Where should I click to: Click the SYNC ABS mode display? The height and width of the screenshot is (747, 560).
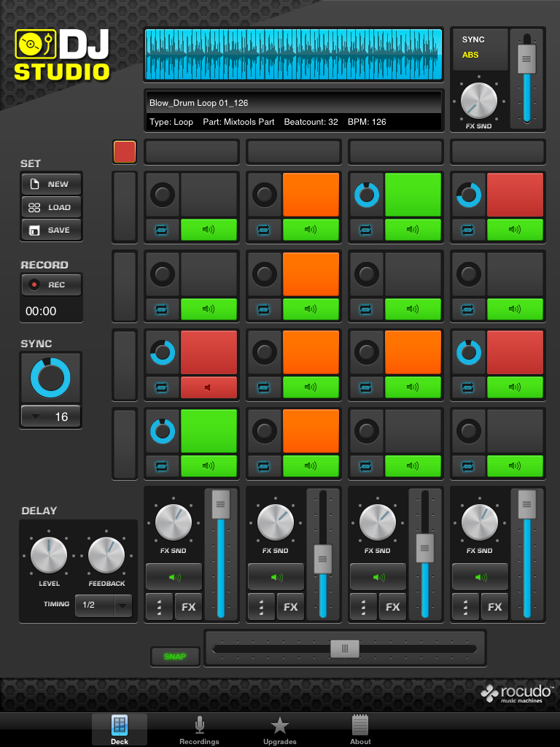pos(480,48)
